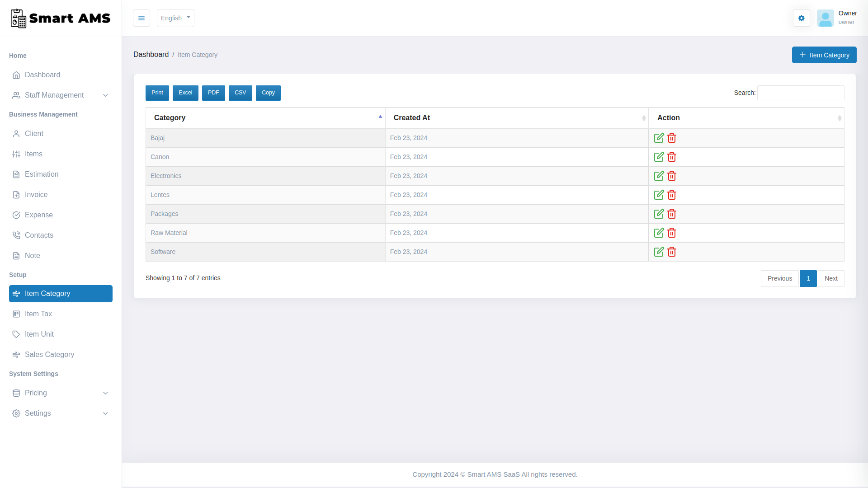Open the settings gear in the top bar
868x488 pixels.
pos(801,18)
